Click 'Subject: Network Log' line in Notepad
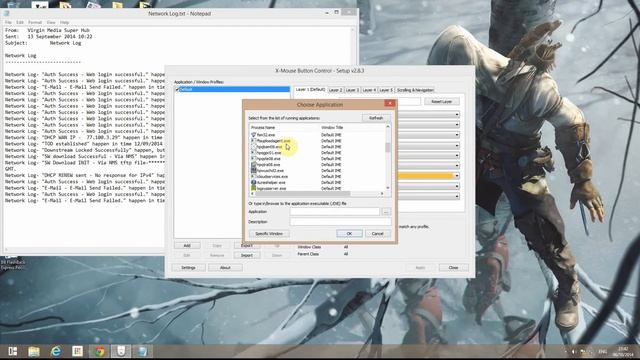This screenshot has height=360, width=640. click(43, 43)
